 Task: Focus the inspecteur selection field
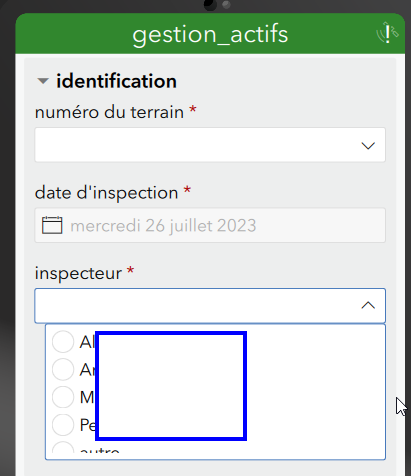coord(210,306)
